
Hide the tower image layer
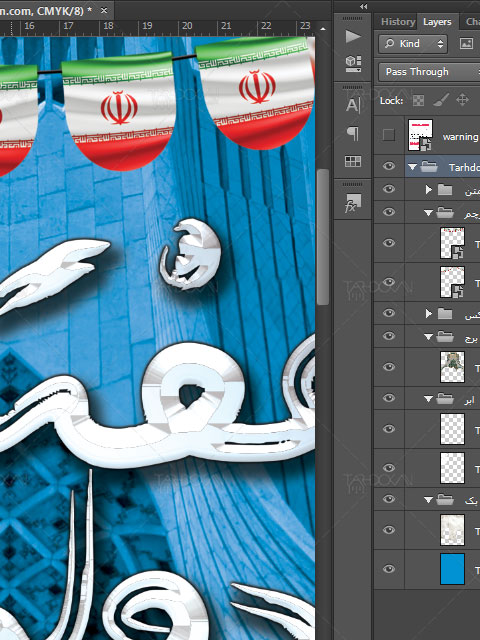coord(389,367)
